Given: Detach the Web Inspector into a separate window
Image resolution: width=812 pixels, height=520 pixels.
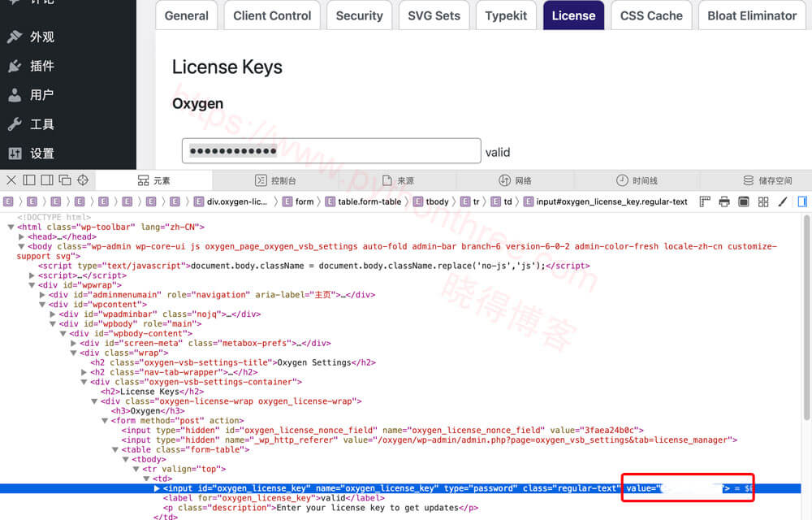Looking at the screenshot, I should (65, 180).
